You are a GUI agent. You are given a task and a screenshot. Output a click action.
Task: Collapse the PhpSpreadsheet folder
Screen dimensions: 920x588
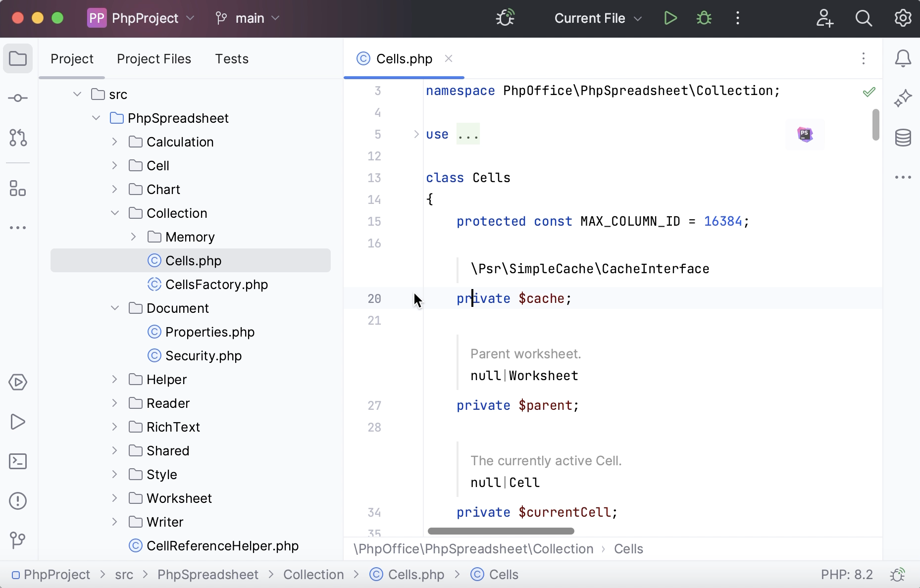point(96,118)
